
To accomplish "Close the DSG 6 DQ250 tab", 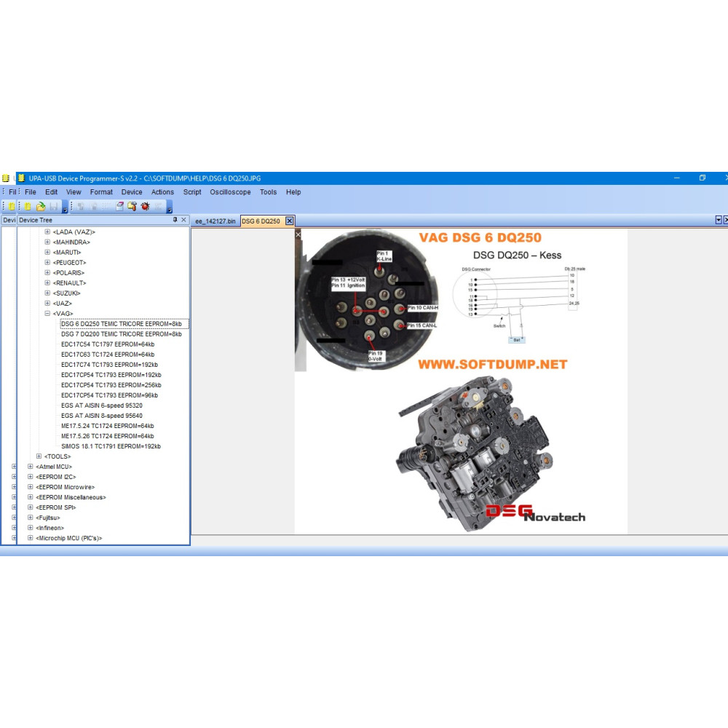I will click(289, 221).
